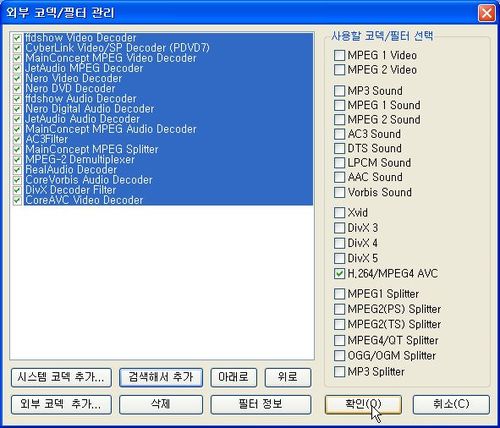500x428 pixels.
Task: Uncheck the DivX Decoder Filter list checkbox
Action: tap(17, 190)
